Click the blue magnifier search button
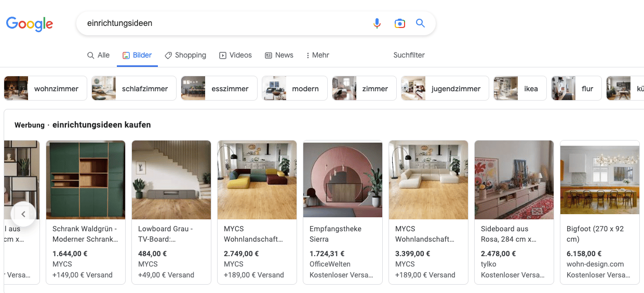 (x=421, y=23)
